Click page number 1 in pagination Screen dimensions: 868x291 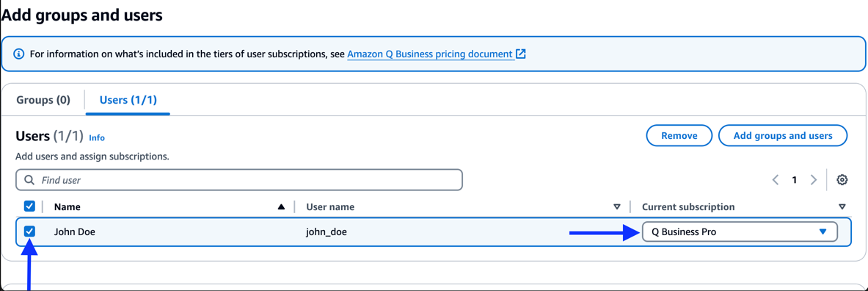click(795, 179)
